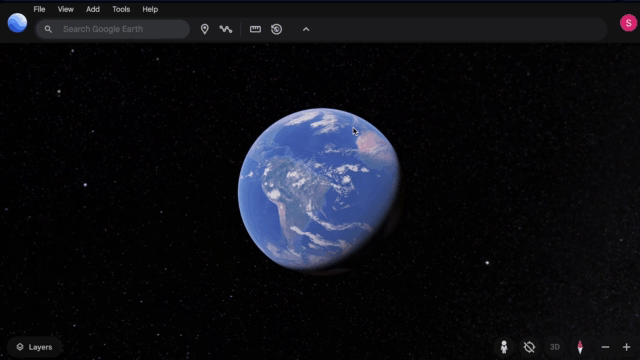Click the Earth globe
Image resolution: width=640 pixels, height=360 pixels.
(318, 190)
